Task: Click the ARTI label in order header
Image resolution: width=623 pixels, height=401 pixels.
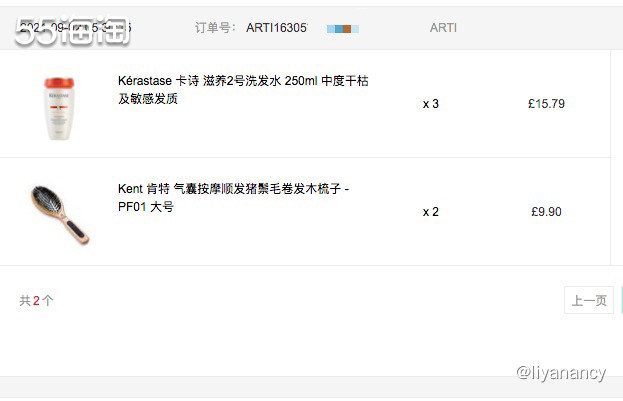Action: pyautogui.click(x=443, y=28)
